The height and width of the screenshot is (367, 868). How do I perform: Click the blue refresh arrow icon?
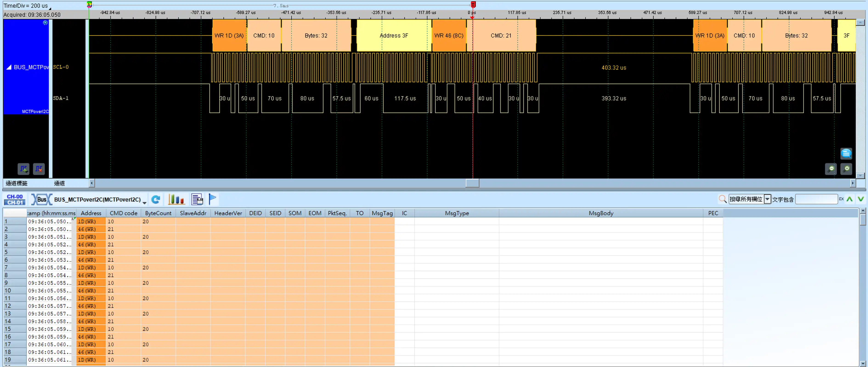click(x=155, y=199)
